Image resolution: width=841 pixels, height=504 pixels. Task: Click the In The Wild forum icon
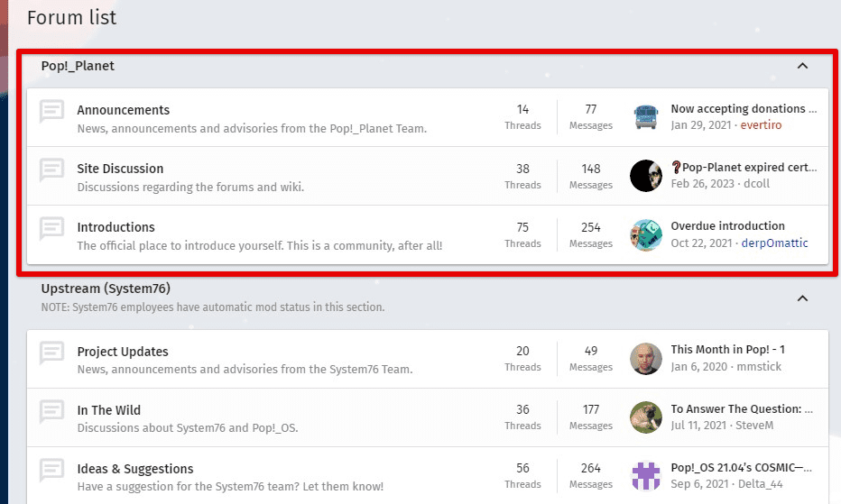(x=52, y=412)
